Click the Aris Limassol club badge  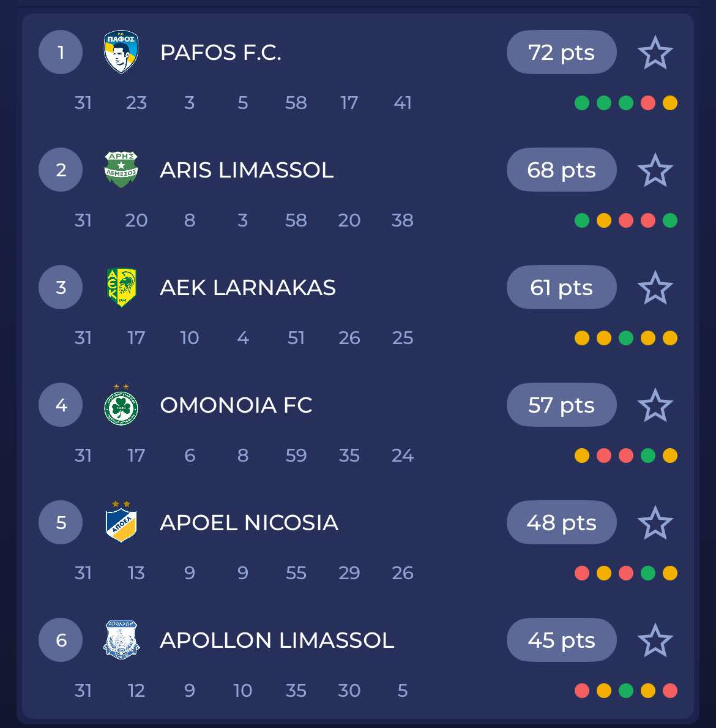[x=121, y=170]
